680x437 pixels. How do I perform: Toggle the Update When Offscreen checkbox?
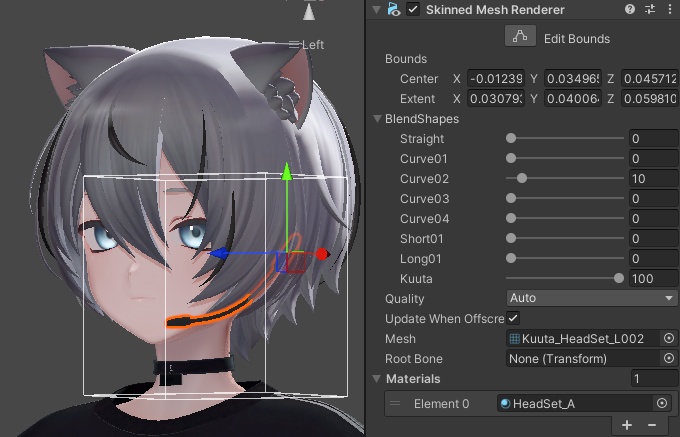pos(513,318)
